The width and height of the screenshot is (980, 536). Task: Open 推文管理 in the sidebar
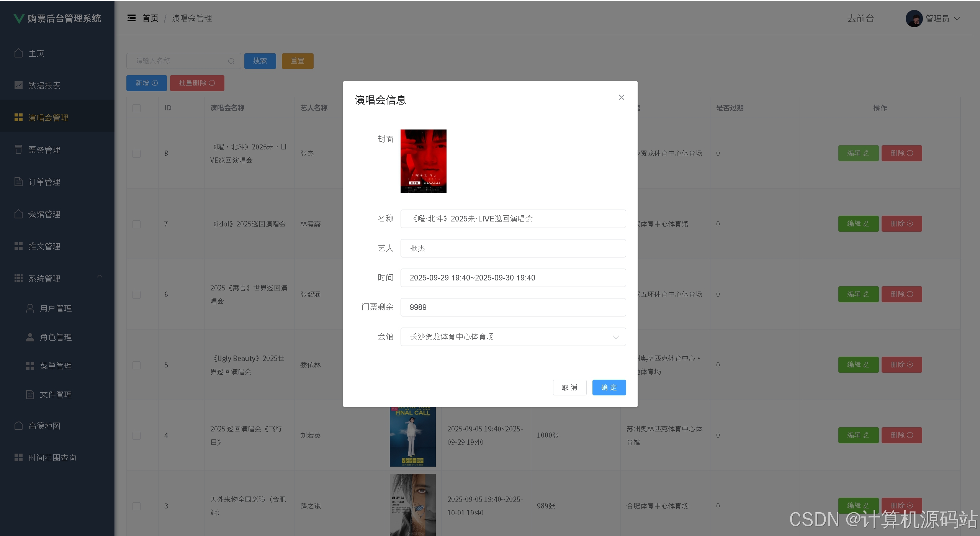(57, 246)
